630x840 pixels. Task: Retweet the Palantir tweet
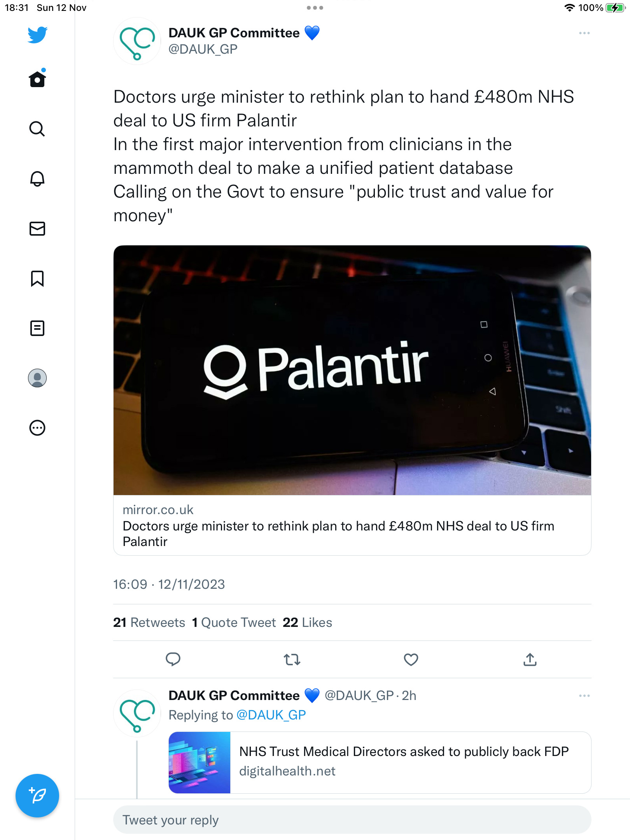coord(292,659)
